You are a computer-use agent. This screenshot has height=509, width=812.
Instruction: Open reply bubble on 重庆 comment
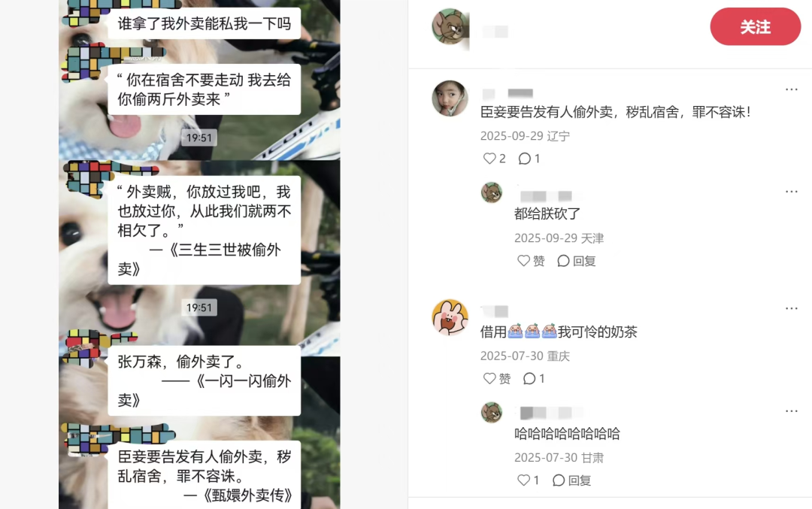click(534, 378)
